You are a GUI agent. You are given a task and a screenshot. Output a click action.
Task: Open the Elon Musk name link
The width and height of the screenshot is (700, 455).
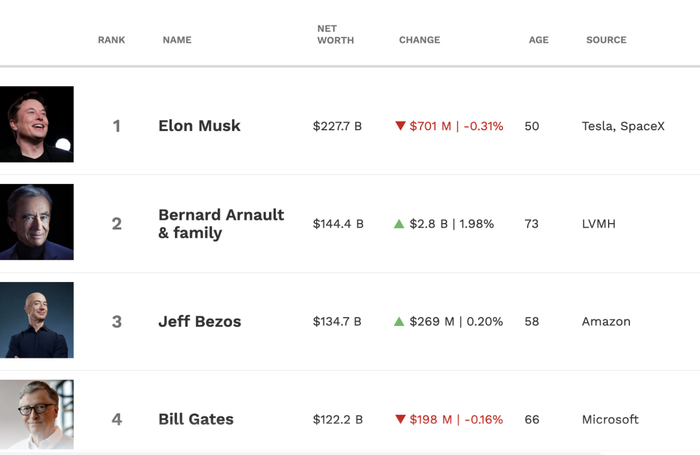[199, 126]
